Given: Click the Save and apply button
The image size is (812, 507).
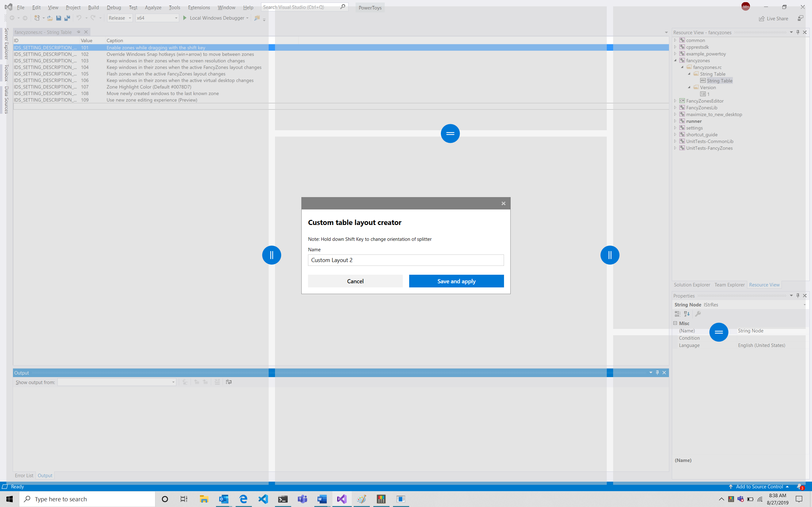Looking at the screenshot, I should (456, 281).
